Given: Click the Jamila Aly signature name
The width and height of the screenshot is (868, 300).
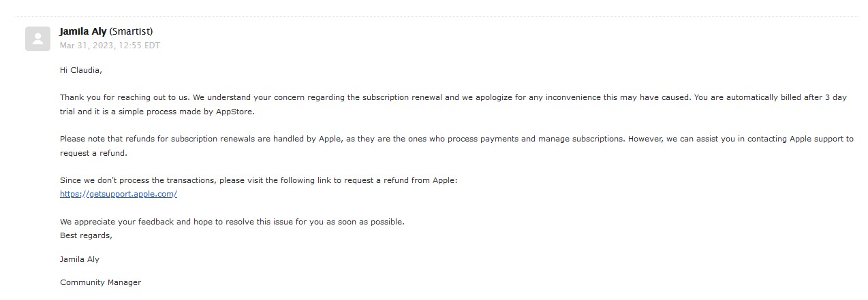Looking at the screenshot, I should point(80,259).
